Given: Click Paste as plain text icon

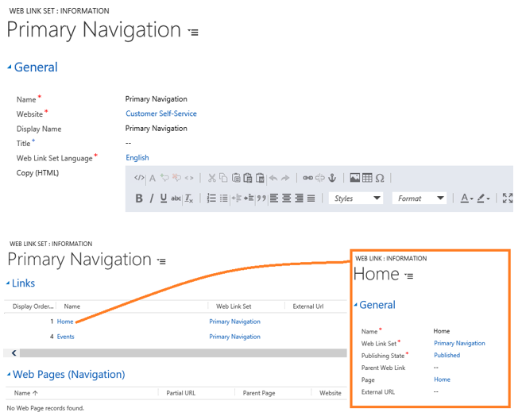Looking at the screenshot, I should click(248, 178).
